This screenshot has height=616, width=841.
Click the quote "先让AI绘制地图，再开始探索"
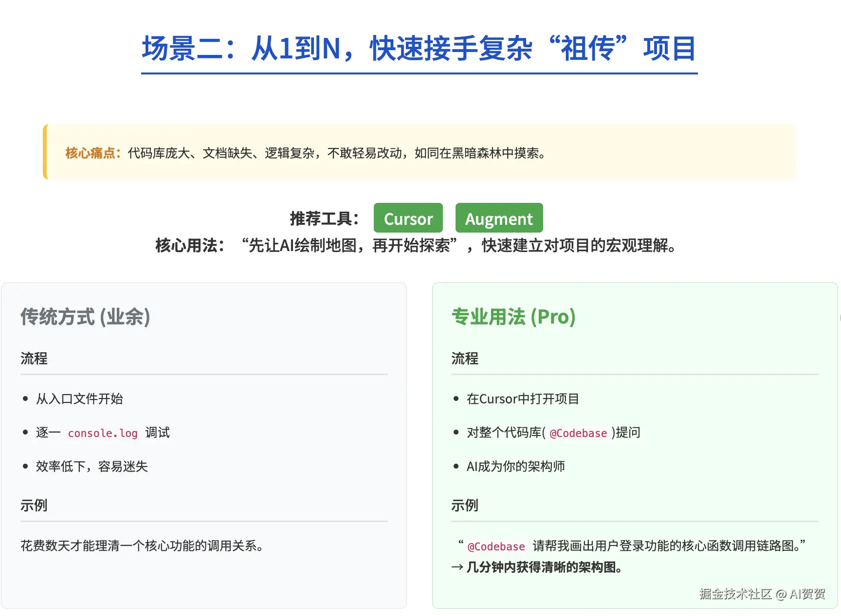pyautogui.click(x=349, y=245)
